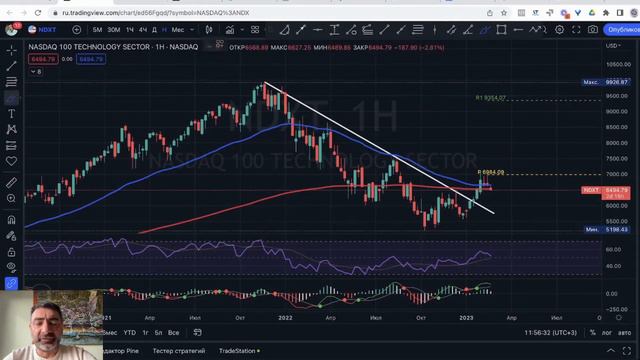This screenshot has height=360, width=640.
Task: Take a chart snapshot with camera icon
Action: [593, 30]
